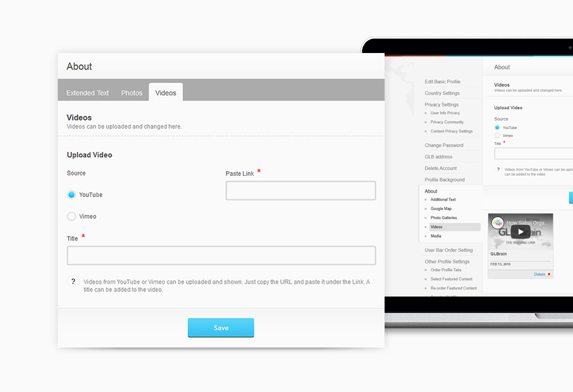Click the GLBrain channel logo on video
Image resolution: width=573 pixels, height=392 pixels.
pyautogui.click(x=498, y=223)
